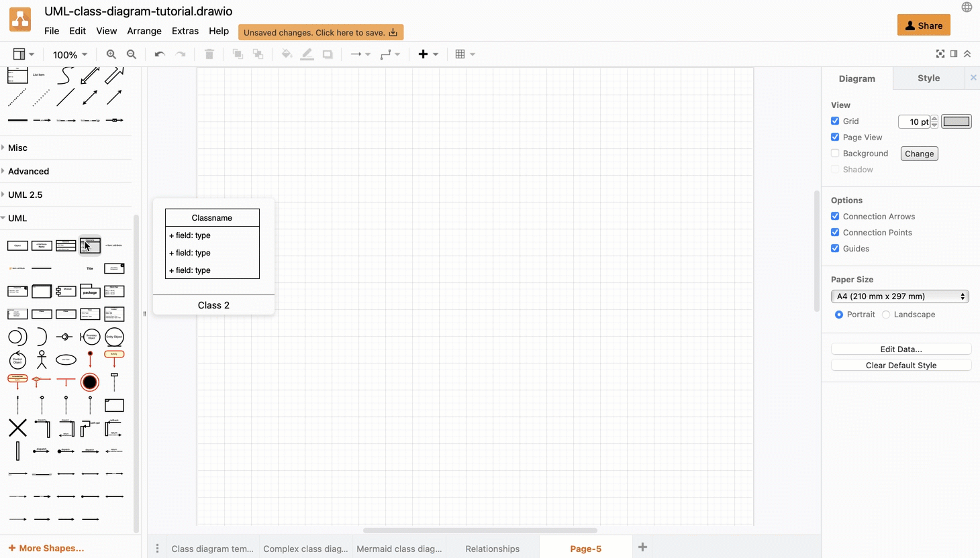Open the Fill Color tool
The height and width of the screenshot is (558, 980).
287,54
